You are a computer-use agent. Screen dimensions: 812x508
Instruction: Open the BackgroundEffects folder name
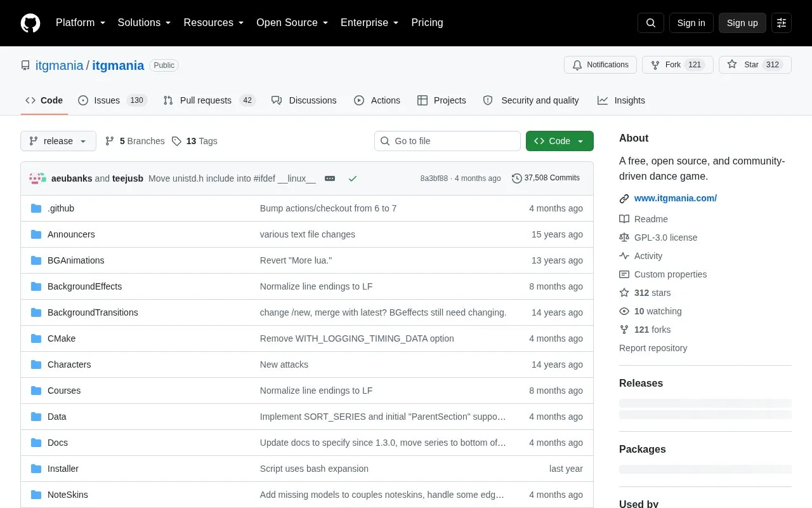(x=84, y=286)
